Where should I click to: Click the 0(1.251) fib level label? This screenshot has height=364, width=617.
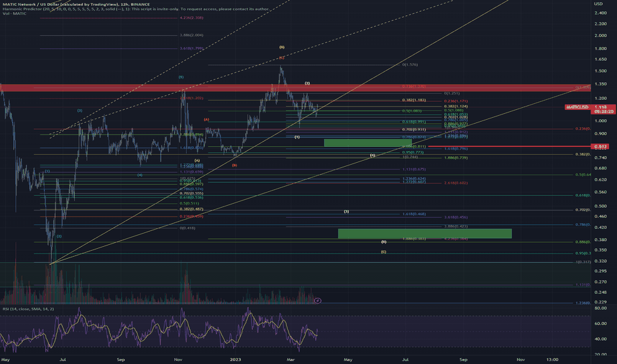(451, 93)
